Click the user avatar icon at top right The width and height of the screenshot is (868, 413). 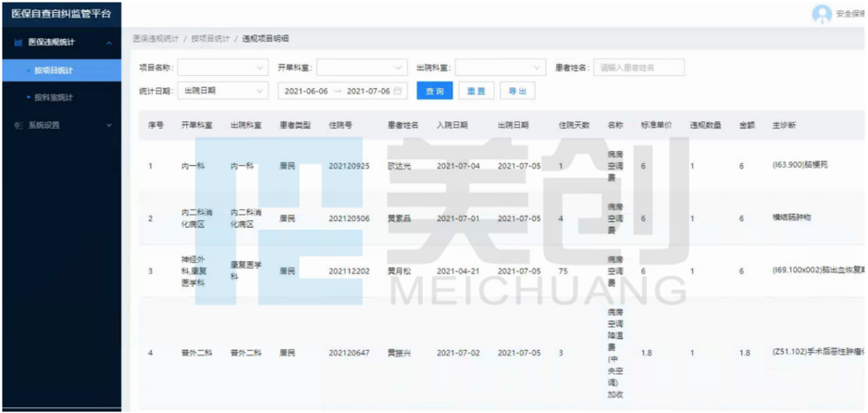point(821,14)
